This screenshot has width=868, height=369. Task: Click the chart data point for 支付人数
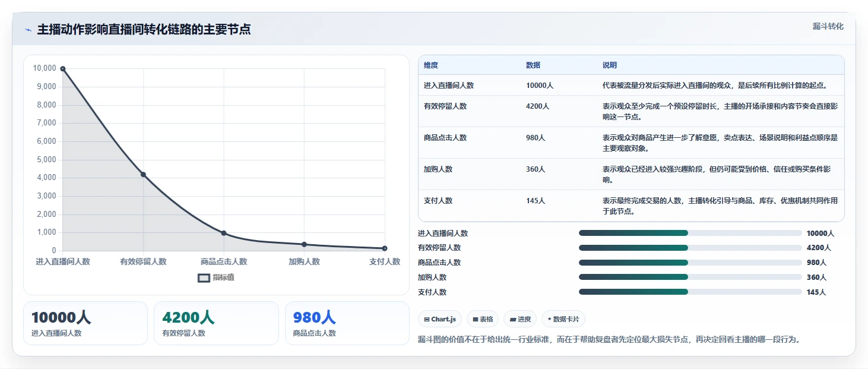pyautogui.click(x=385, y=248)
